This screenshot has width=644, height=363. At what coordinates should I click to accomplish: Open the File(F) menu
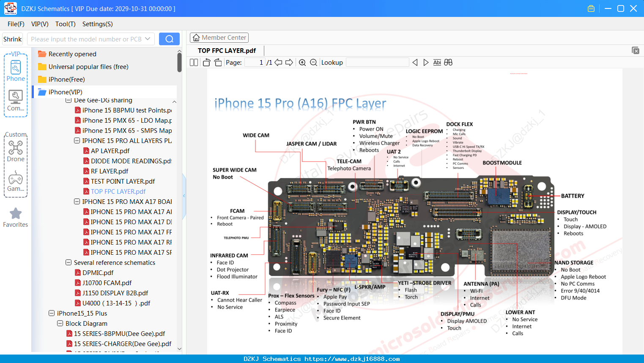click(16, 24)
